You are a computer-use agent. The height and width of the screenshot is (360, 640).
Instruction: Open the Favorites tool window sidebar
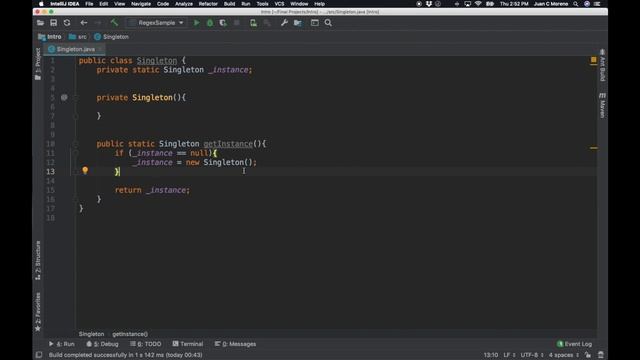pos(38,311)
